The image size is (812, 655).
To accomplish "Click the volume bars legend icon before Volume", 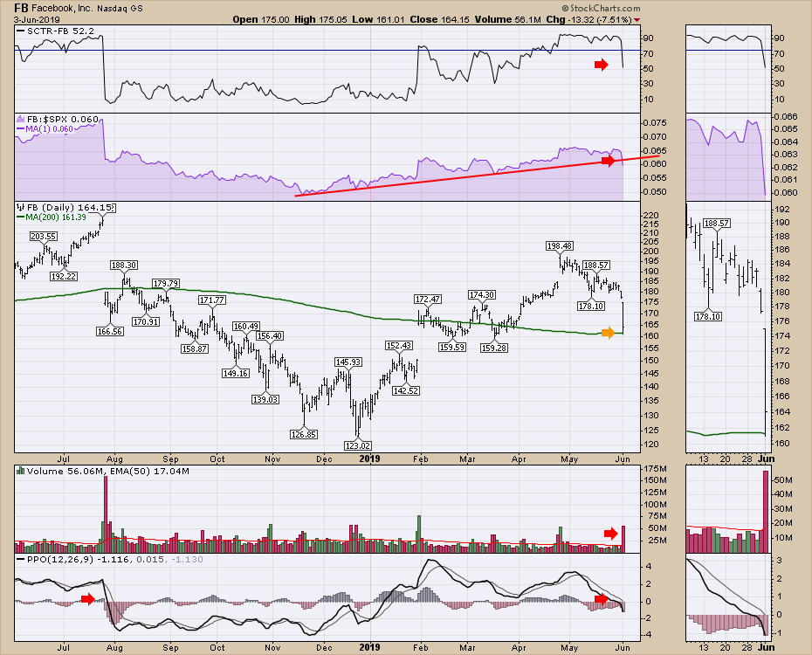I will coord(21,472).
